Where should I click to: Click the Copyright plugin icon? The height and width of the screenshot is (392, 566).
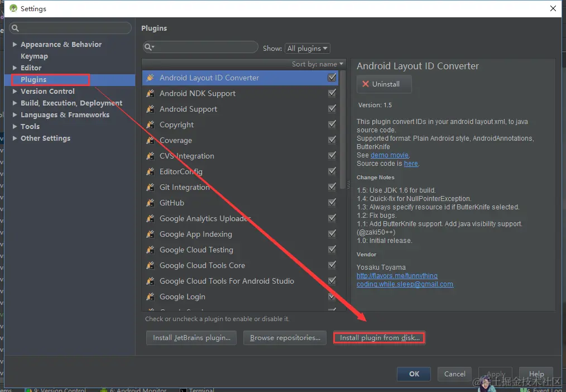tap(150, 125)
